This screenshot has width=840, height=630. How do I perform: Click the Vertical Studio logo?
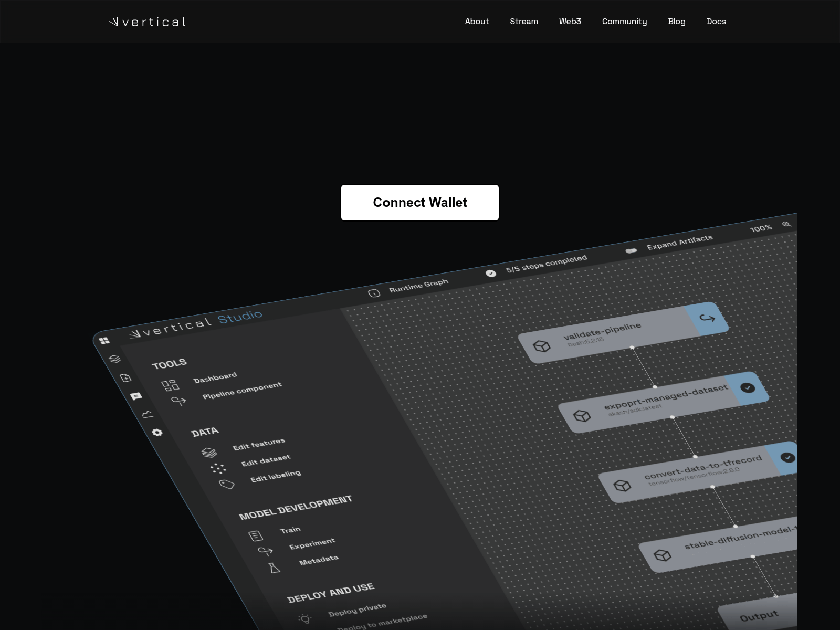[196, 323]
